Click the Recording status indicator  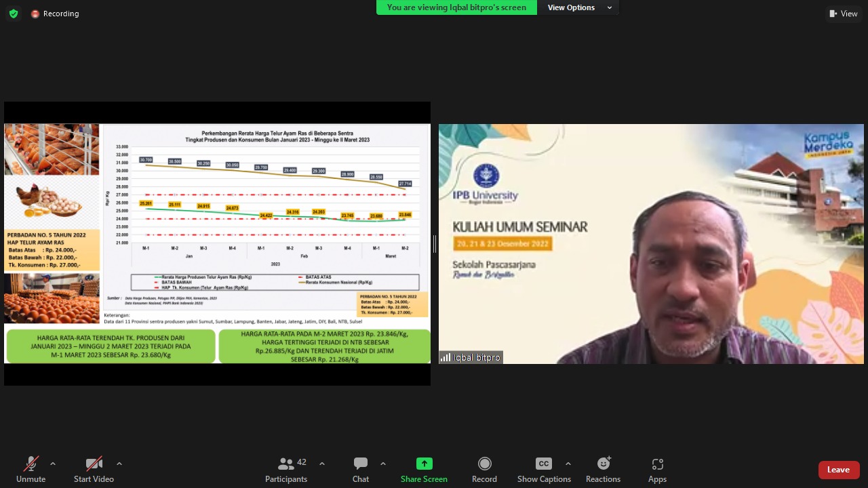click(x=55, y=14)
